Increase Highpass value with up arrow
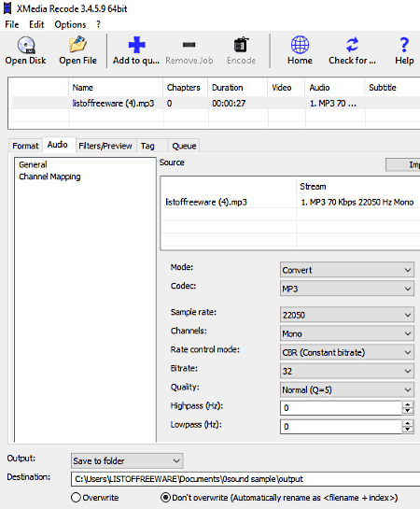Viewport: 420px width, 509px height. (x=407, y=404)
